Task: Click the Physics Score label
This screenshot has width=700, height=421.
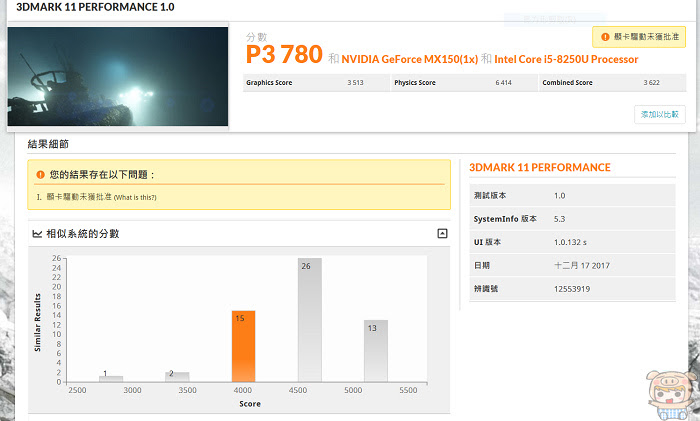Action: [415, 83]
